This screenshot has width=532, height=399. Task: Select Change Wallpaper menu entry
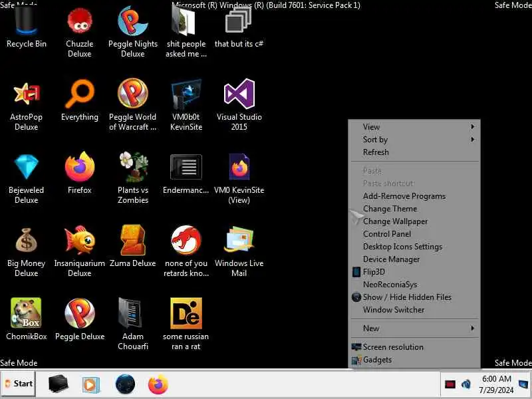coord(414,221)
